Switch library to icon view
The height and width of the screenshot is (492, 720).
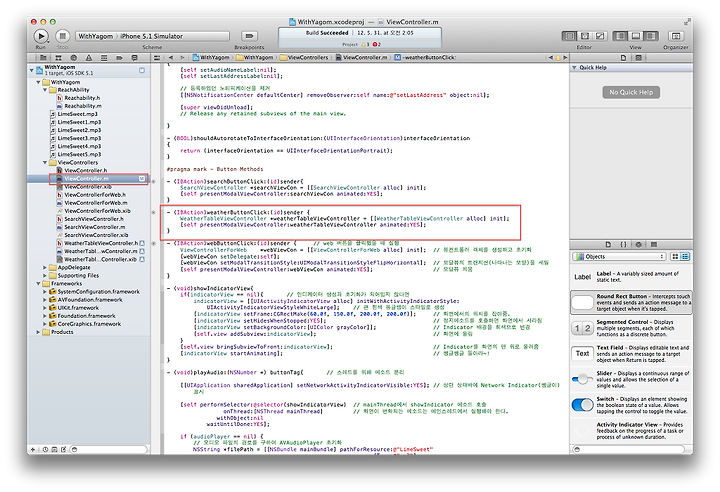675,256
